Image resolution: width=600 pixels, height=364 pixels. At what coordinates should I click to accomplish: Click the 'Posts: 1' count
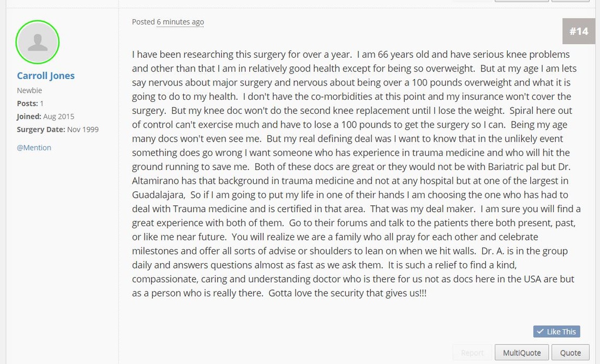point(30,103)
